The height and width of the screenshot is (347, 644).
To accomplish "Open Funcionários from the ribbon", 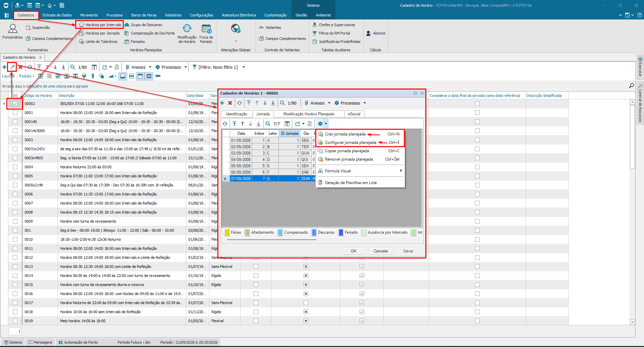I will [12, 32].
